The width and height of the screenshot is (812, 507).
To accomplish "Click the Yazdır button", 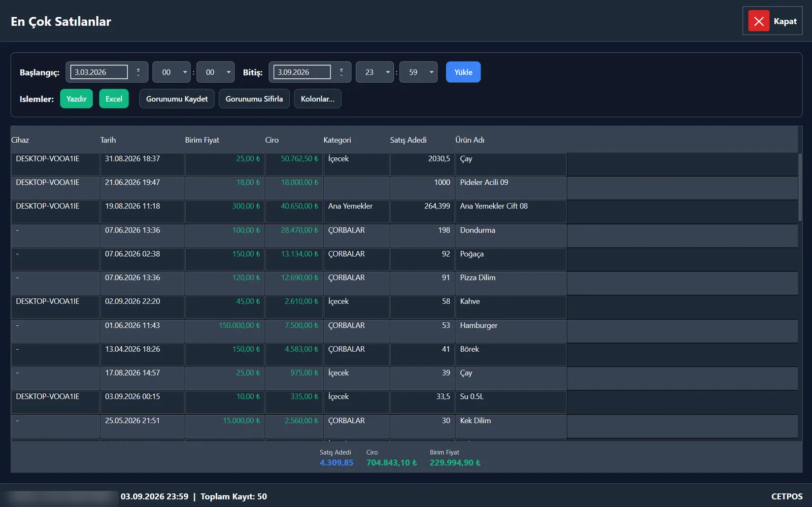I will coord(77,99).
